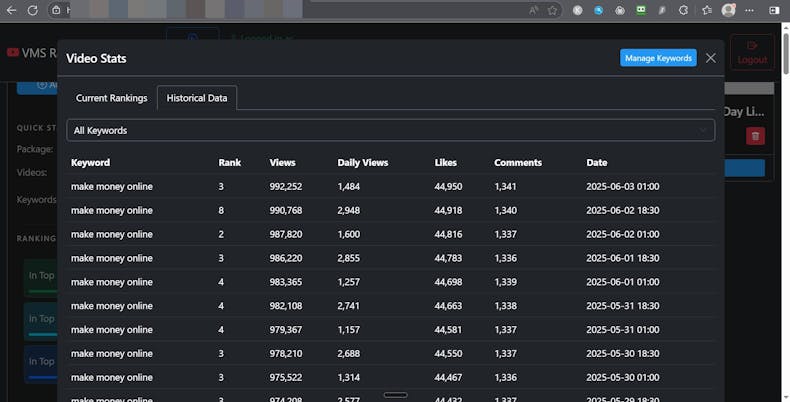Image resolution: width=790 pixels, height=402 pixels.
Task: Open the All Keywords dropdown
Action: click(x=390, y=130)
